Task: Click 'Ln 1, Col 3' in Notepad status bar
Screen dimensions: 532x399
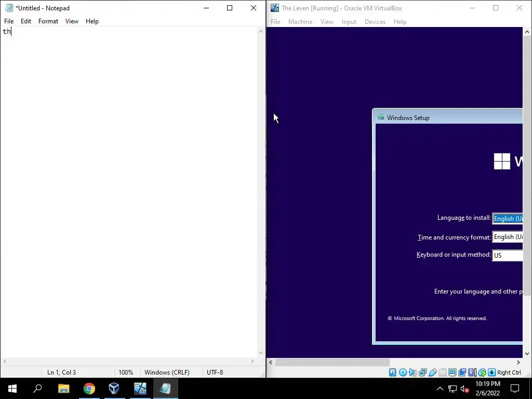Action: pyautogui.click(x=61, y=372)
